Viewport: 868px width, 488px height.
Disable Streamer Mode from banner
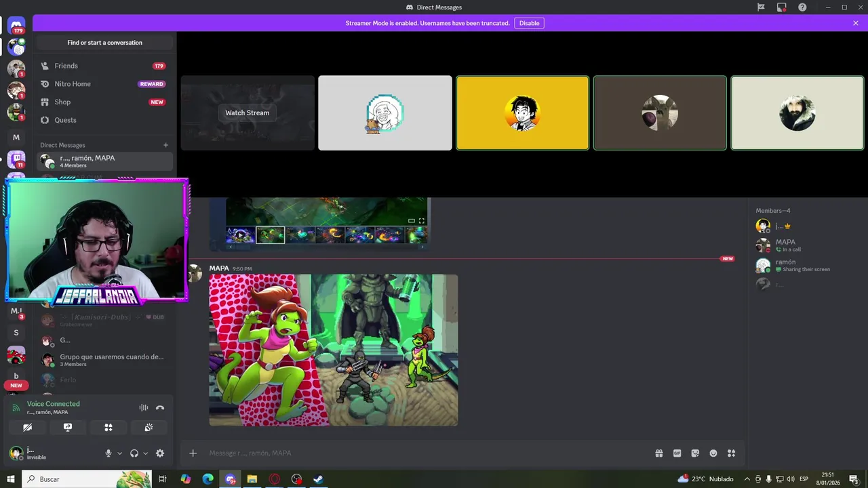click(529, 23)
